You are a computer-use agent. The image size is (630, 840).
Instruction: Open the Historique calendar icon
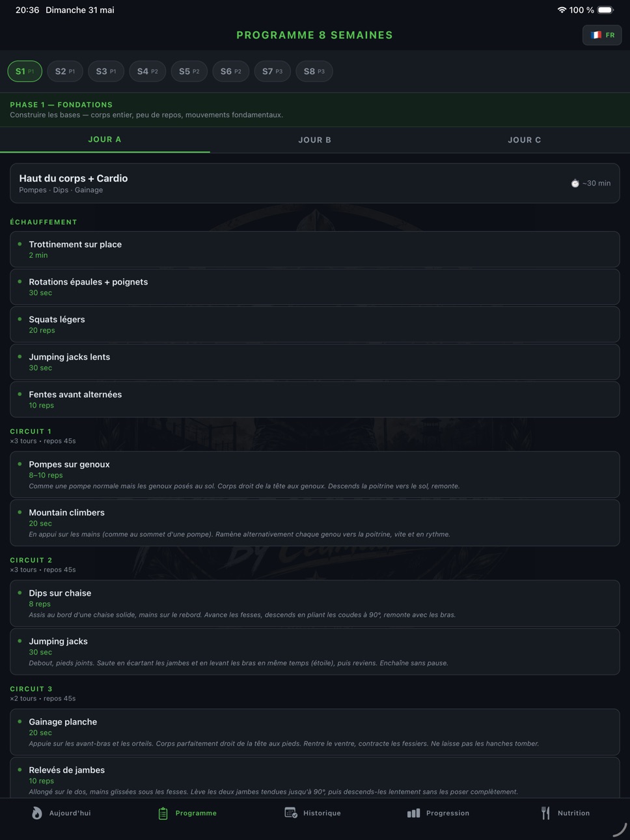pos(291,813)
